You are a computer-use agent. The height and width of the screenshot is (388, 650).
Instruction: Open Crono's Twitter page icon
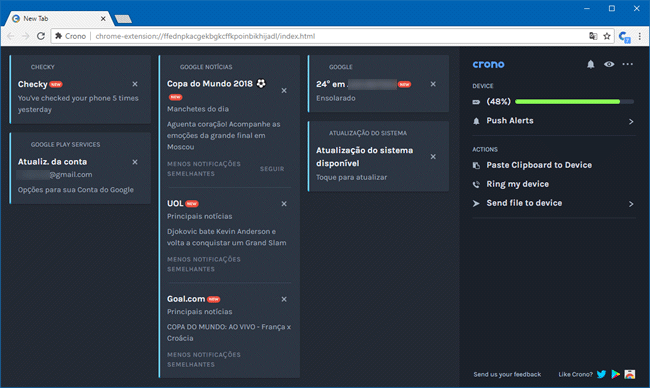(x=601, y=374)
